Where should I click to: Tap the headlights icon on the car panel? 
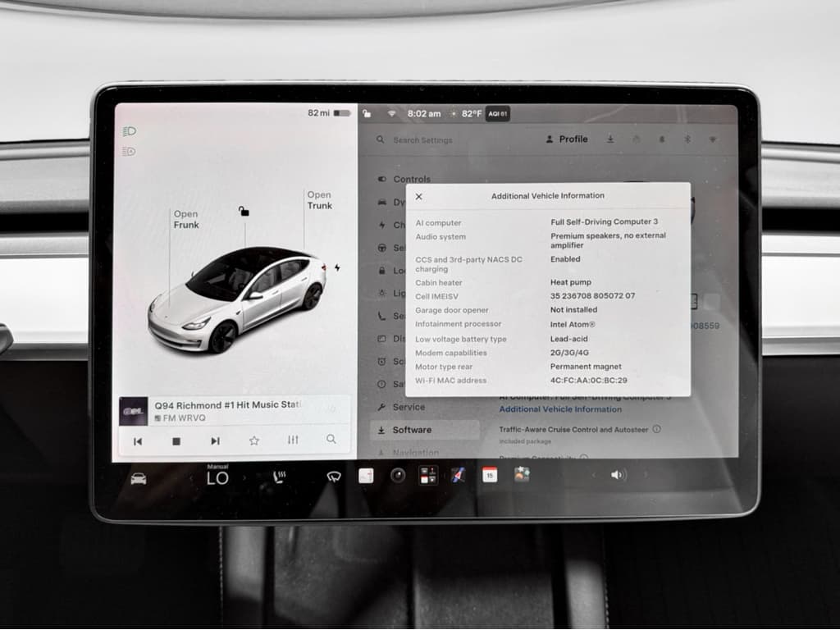(129, 131)
